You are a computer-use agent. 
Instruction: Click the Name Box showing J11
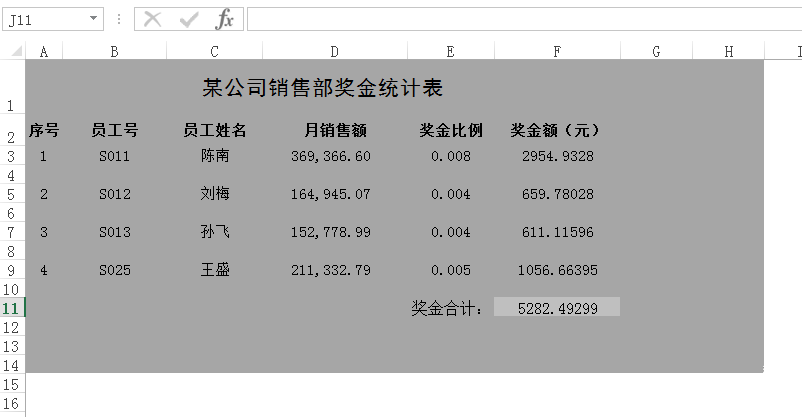53,19
